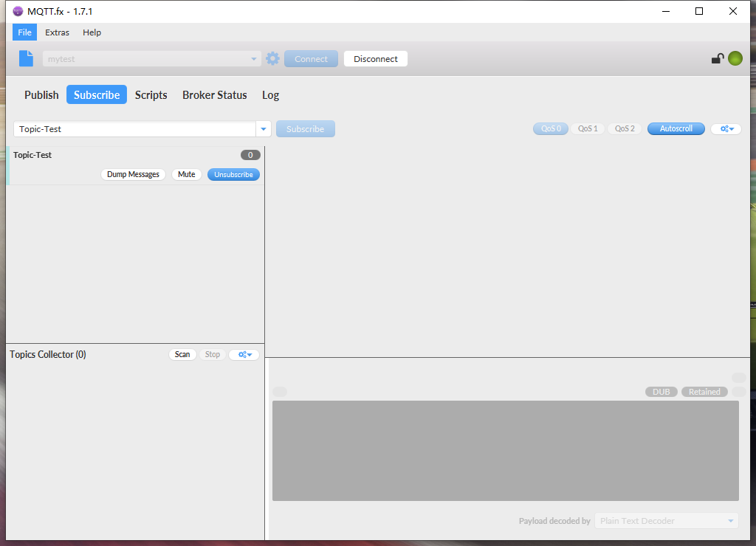Open the Help menu
Screen dimensions: 756x546
pos(92,32)
